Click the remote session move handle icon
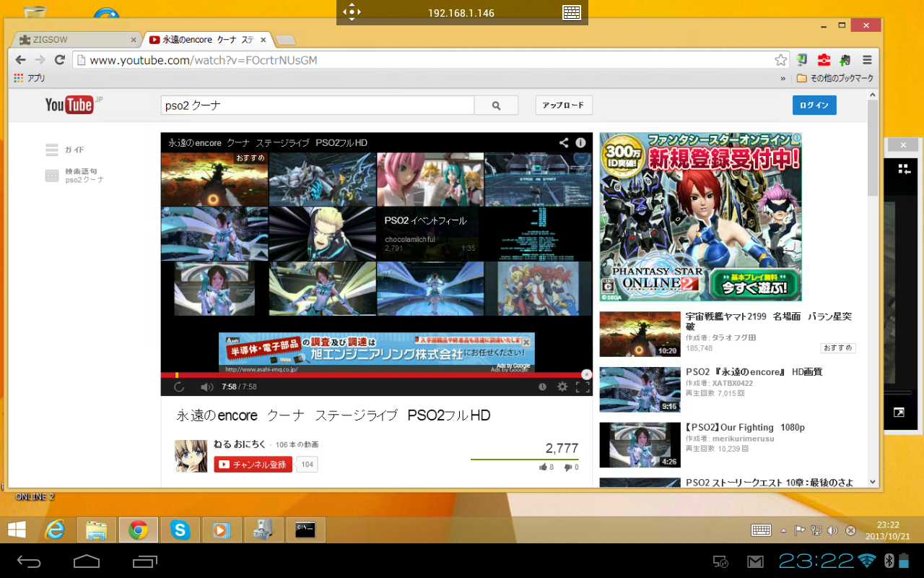The image size is (924, 578). tap(351, 12)
